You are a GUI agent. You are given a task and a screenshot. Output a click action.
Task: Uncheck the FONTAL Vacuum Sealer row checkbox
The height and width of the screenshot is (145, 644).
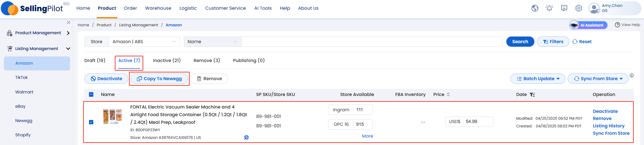pyautogui.click(x=91, y=122)
